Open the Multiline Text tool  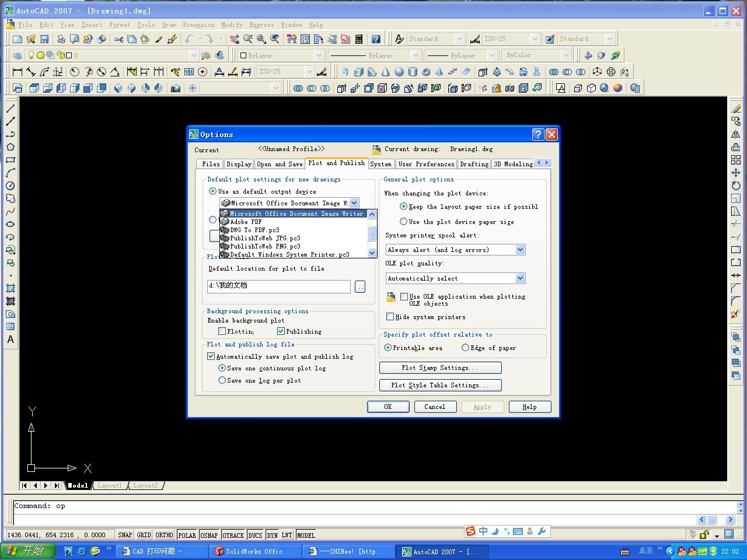(x=11, y=339)
